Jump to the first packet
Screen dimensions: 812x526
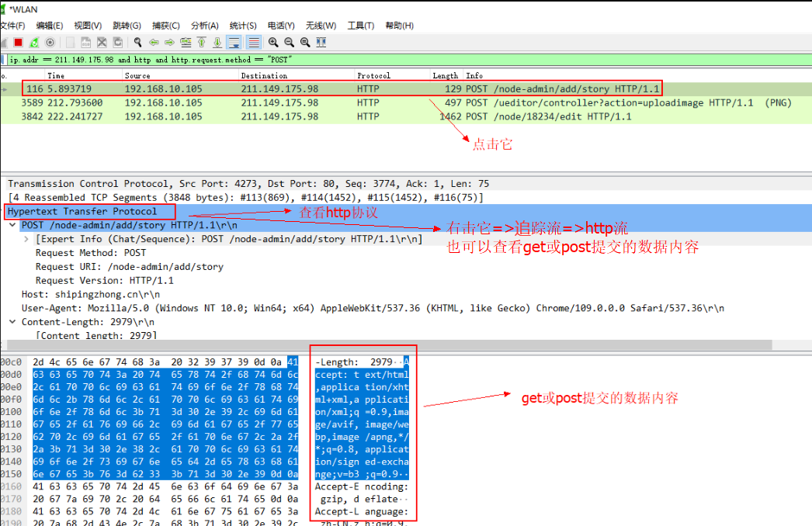(x=202, y=43)
